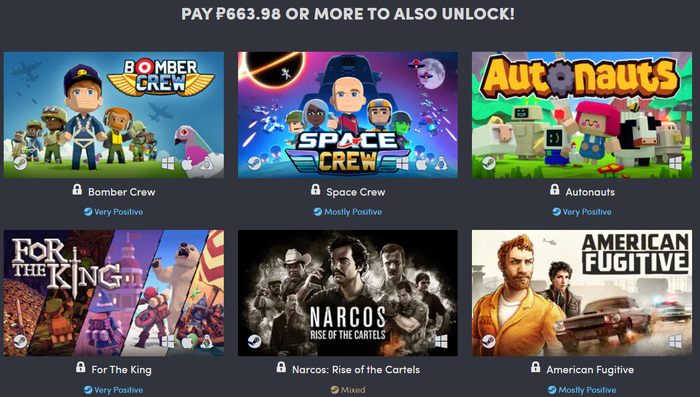Open the For The King cover thumbnail
The width and height of the screenshot is (700, 397).
(114, 293)
